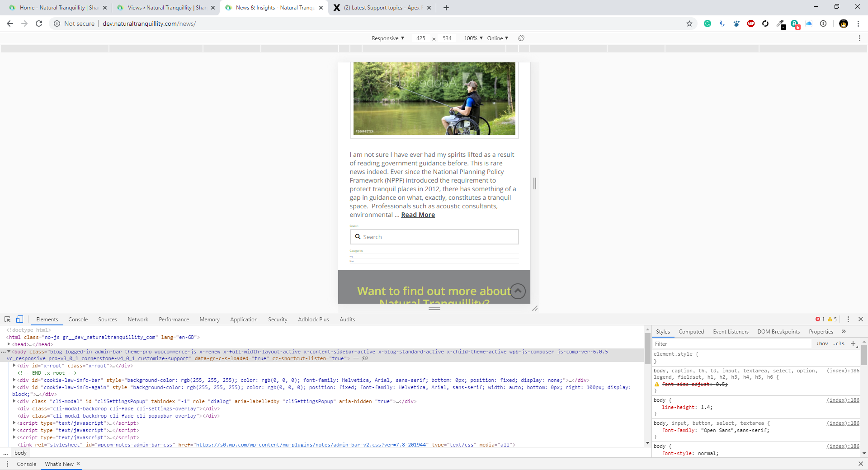Switch to the Console tab in DevTools main bar
This screenshot has height=470, width=868.
[78, 319]
